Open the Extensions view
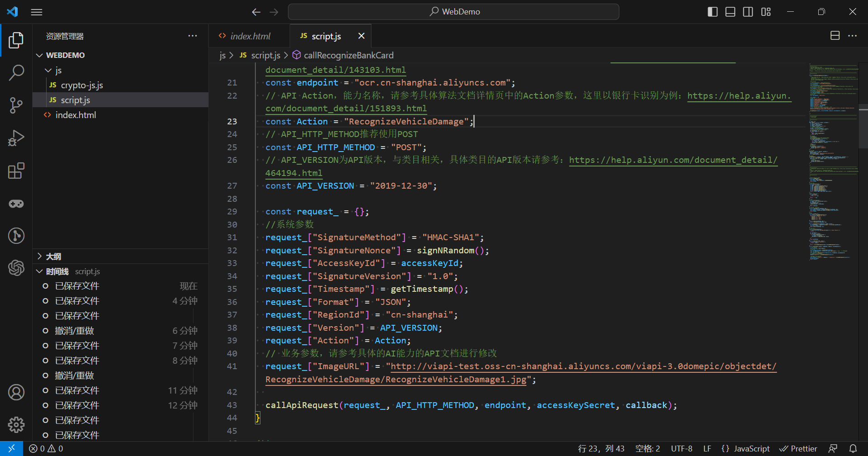 [x=16, y=171]
